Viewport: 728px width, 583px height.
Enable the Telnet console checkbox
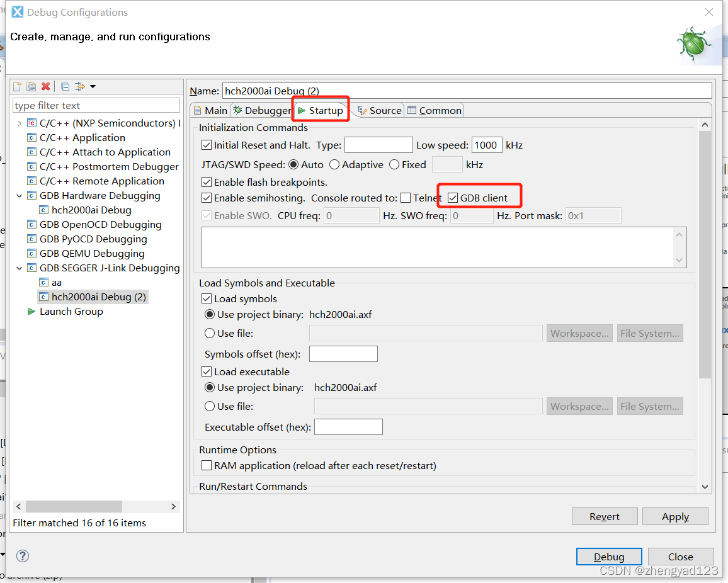tap(406, 198)
